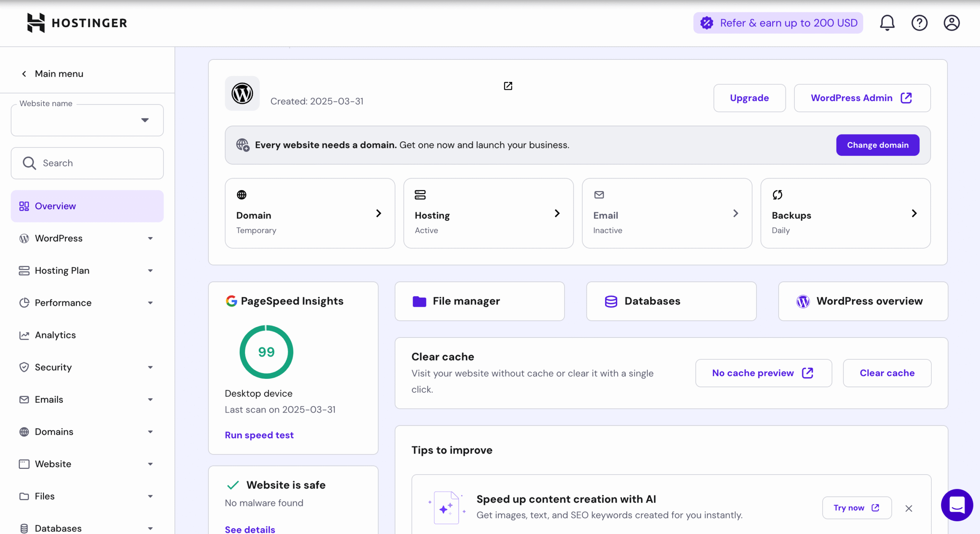Click the Backups card refresh icon
Screen dimensions: 980x534
pos(777,195)
